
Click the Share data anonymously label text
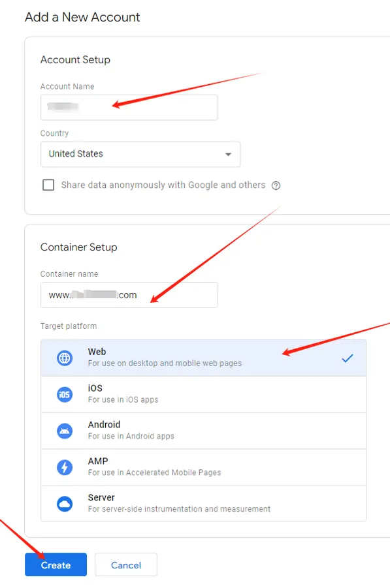(x=163, y=185)
